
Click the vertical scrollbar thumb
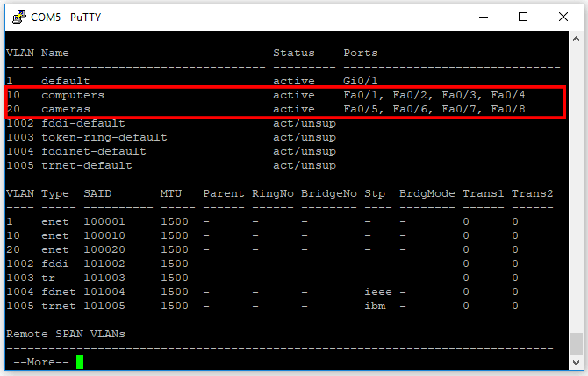coord(576,343)
